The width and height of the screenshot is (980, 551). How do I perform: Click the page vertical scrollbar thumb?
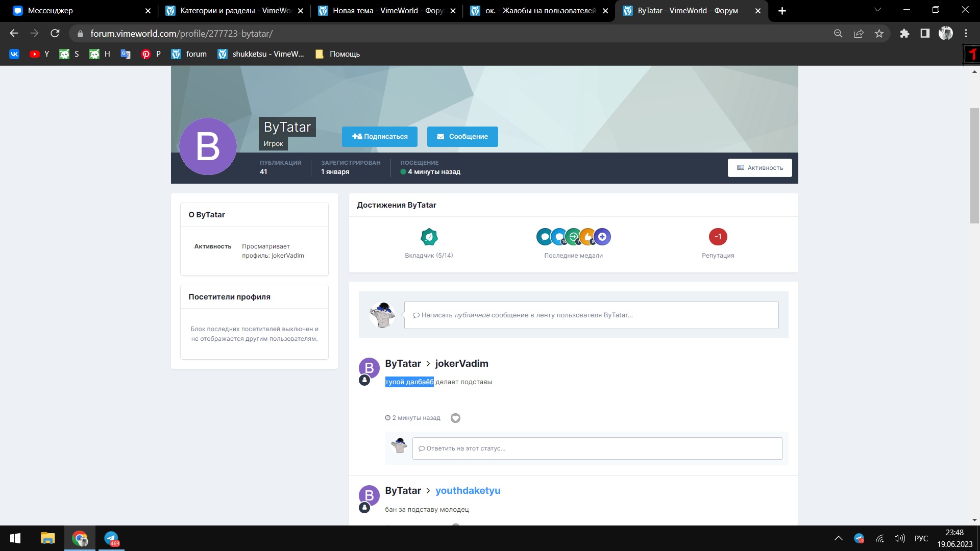(974, 166)
